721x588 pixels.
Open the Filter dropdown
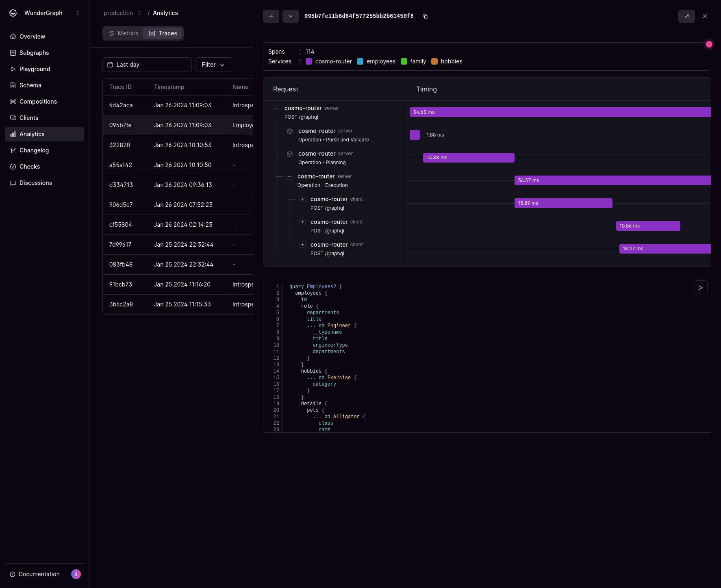213,65
